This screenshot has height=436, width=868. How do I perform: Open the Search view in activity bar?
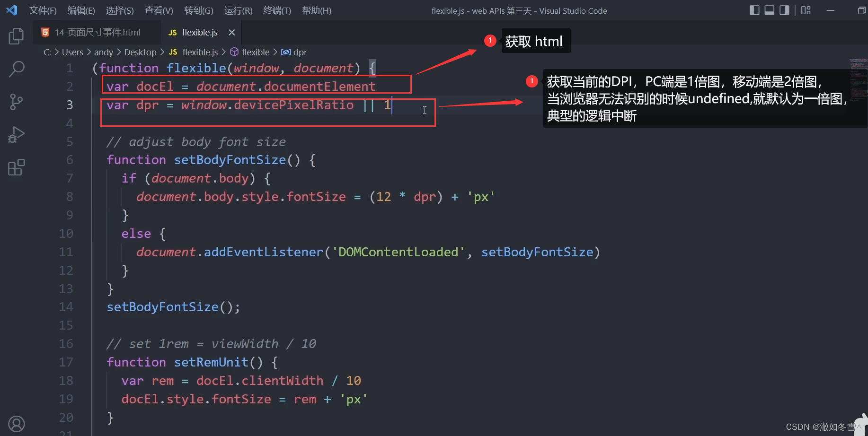click(16, 69)
